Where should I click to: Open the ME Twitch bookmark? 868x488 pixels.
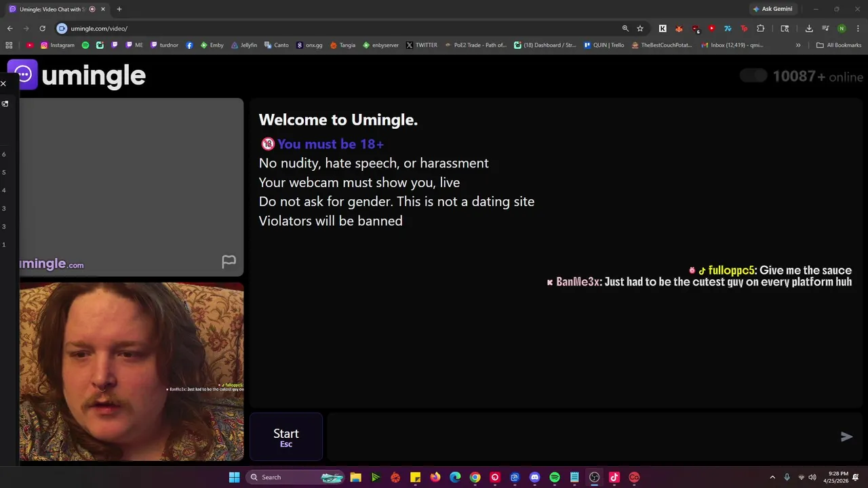coord(134,45)
